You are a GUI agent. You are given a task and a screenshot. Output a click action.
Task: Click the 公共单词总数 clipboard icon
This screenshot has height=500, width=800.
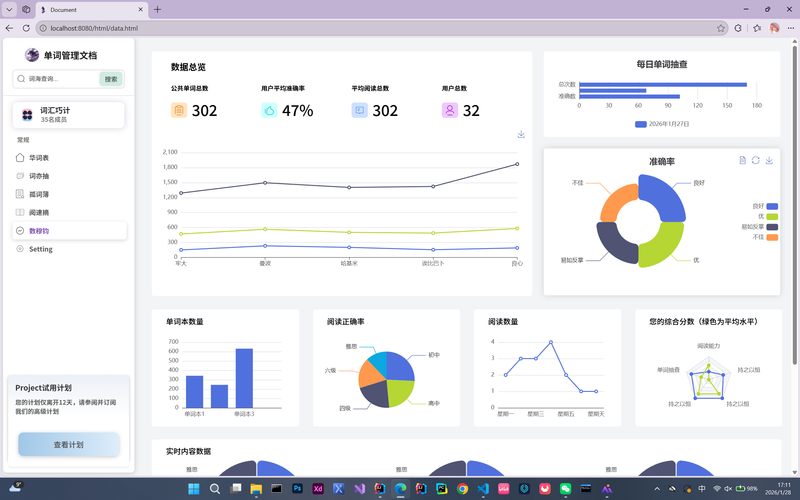178,110
